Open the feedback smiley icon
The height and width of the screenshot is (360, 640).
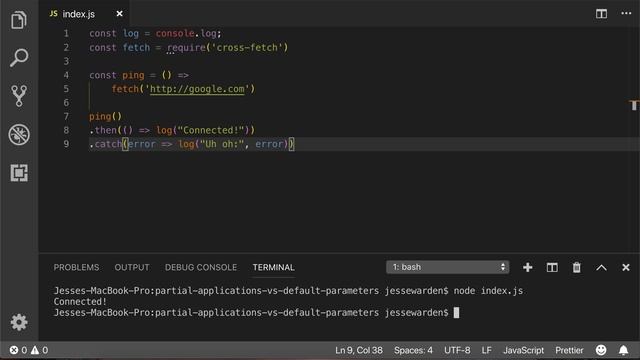tap(601, 350)
